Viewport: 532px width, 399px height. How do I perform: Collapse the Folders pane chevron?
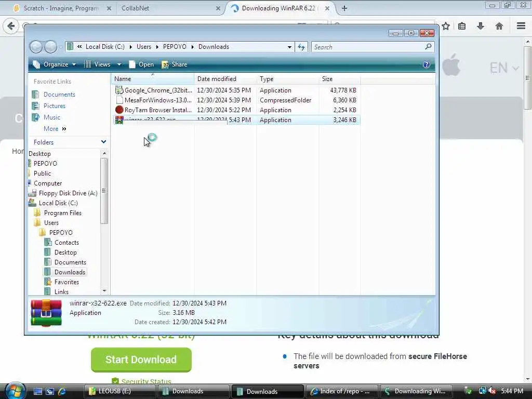pyautogui.click(x=103, y=142)
